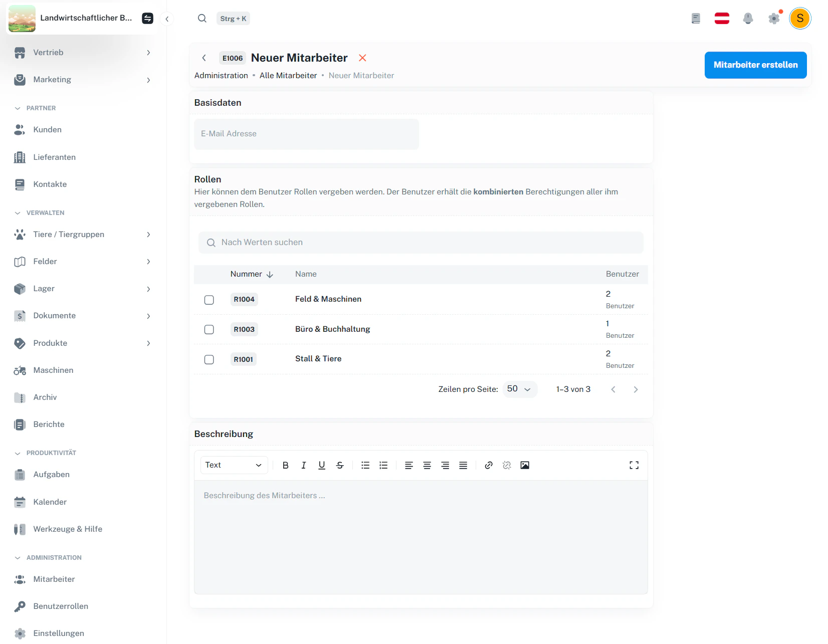Switch language via Austrian flag icon

click(722, 19)
